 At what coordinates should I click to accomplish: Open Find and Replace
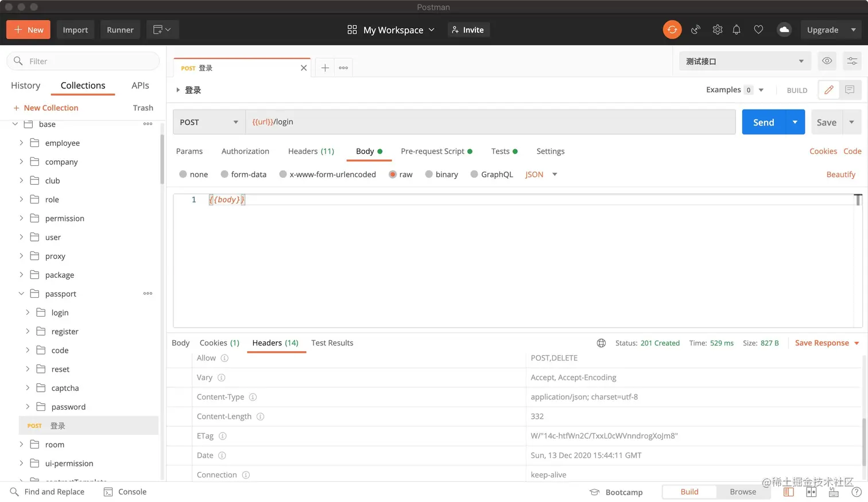click(x=48, y=492)
